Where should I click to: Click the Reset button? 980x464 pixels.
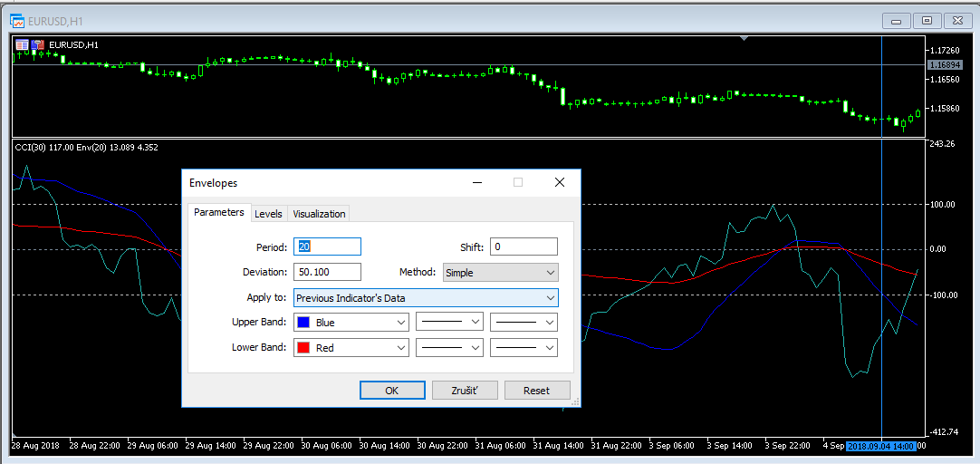(x=537, y=391)
